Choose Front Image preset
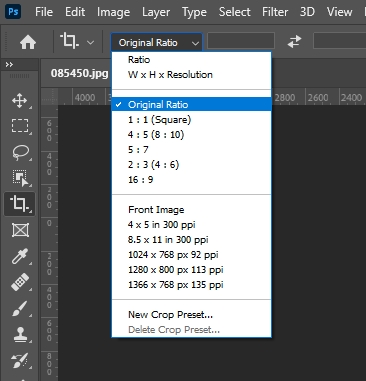Screen dimensions: 366x381 (192, 210)
